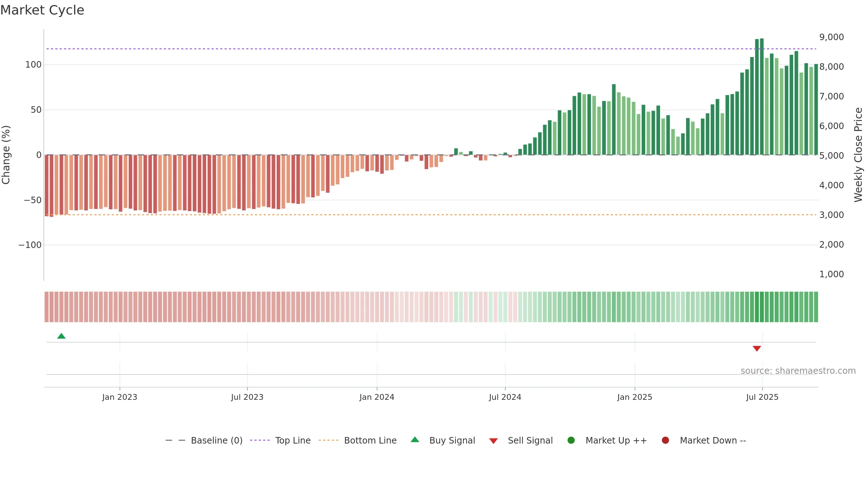Toggle the Market Up ++ legend entry
The height and width of the screenshot is (488, 868).
tap(607, 440)
